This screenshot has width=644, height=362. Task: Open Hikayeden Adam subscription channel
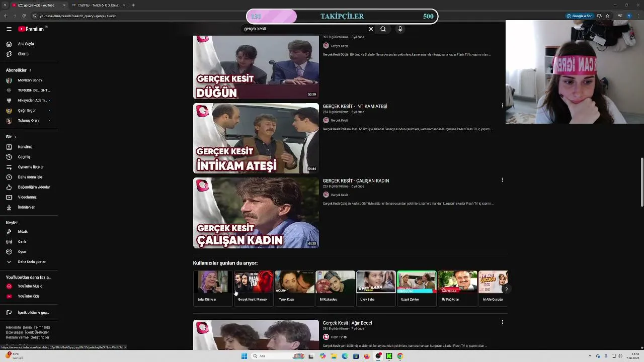pos(29,101)
